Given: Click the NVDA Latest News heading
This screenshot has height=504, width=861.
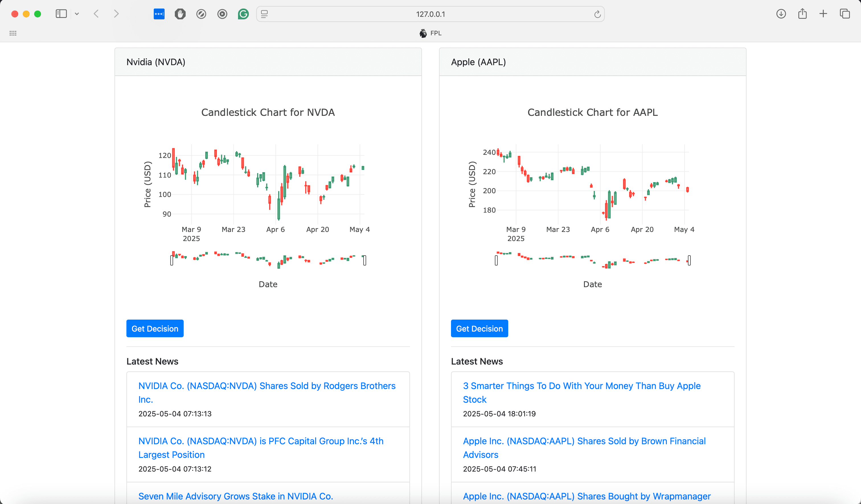Looking at the screenshot, I should [x=152, y=361].
